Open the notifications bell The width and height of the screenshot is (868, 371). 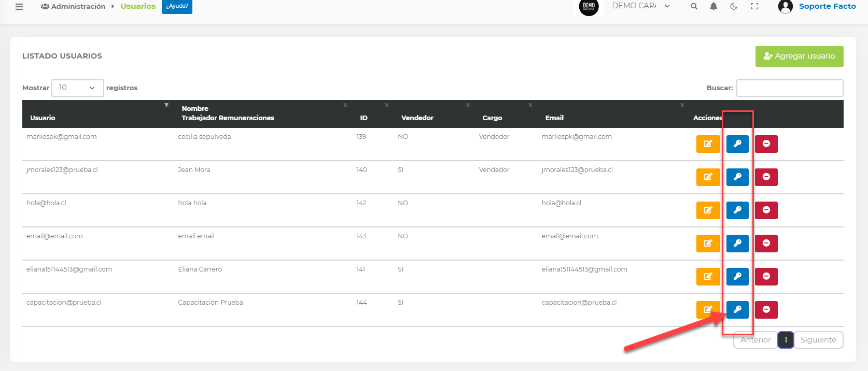(713, 7)
